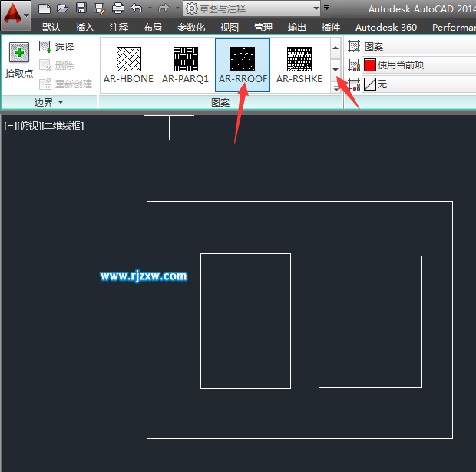The width and height of the screenshot is (476, 472).
Task: Select the AR-HBONE hatch pattern
Action: tap(128, 65)
